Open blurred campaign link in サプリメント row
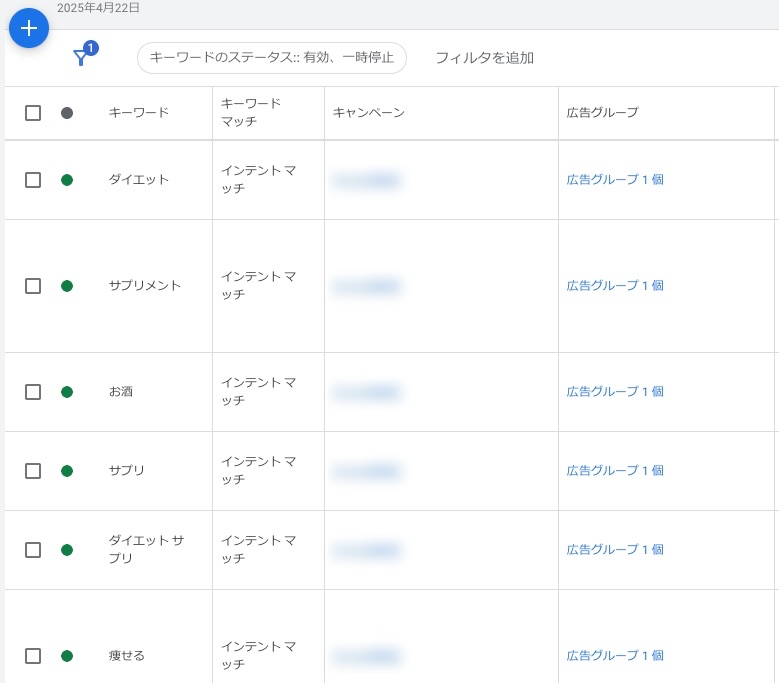Viewport: 779px width, 683px height. point(367,286)
